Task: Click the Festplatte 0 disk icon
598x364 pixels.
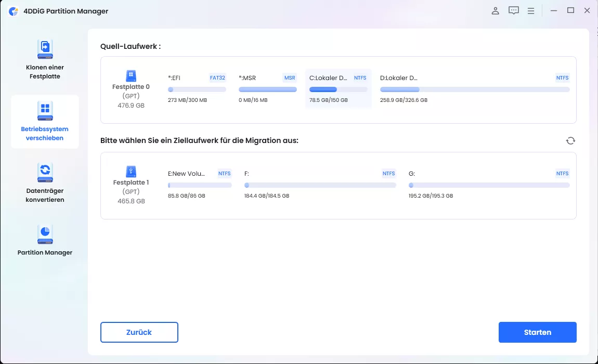Action: (x=131, y=75)
